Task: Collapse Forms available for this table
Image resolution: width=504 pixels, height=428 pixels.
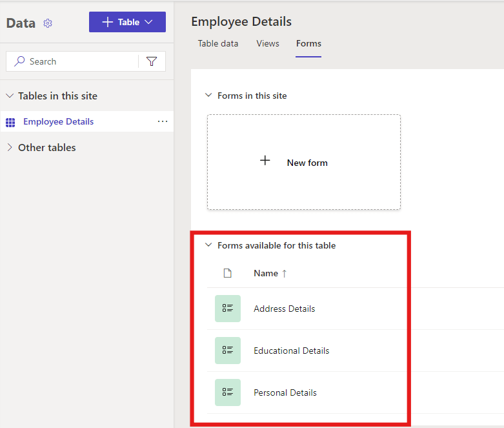Action: [208, 245]
